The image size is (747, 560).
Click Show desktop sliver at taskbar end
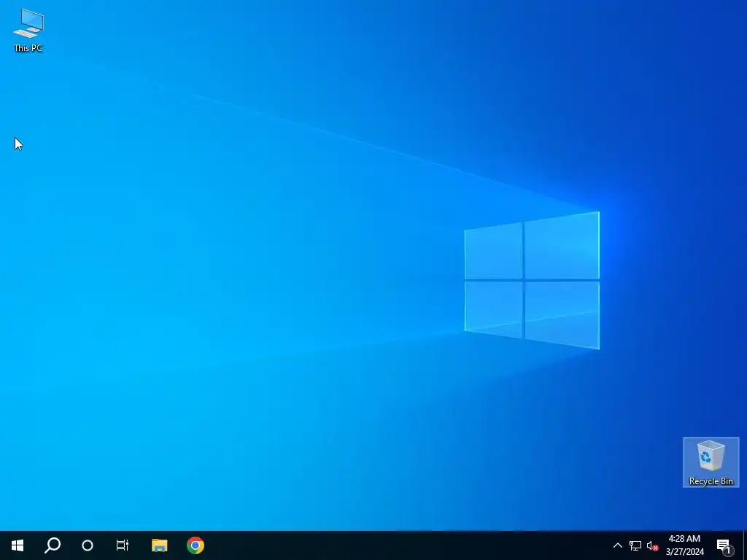click(x=745, y=545)
